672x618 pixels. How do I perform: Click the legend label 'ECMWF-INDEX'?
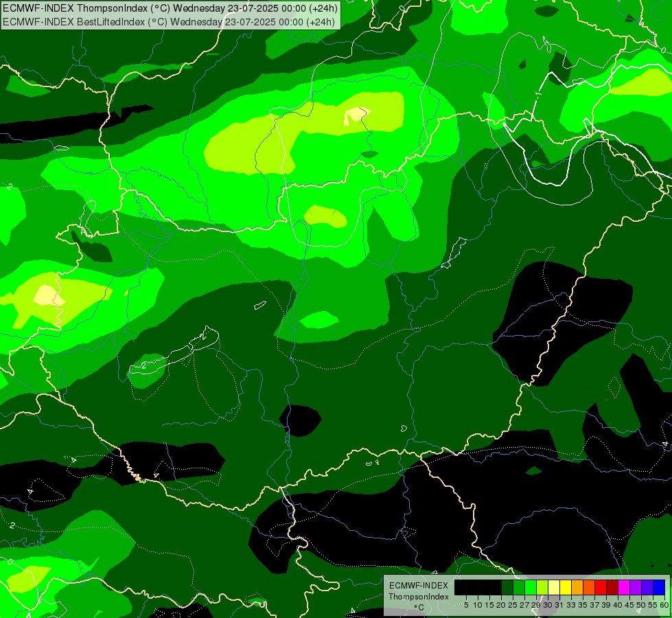pos(418,586)
